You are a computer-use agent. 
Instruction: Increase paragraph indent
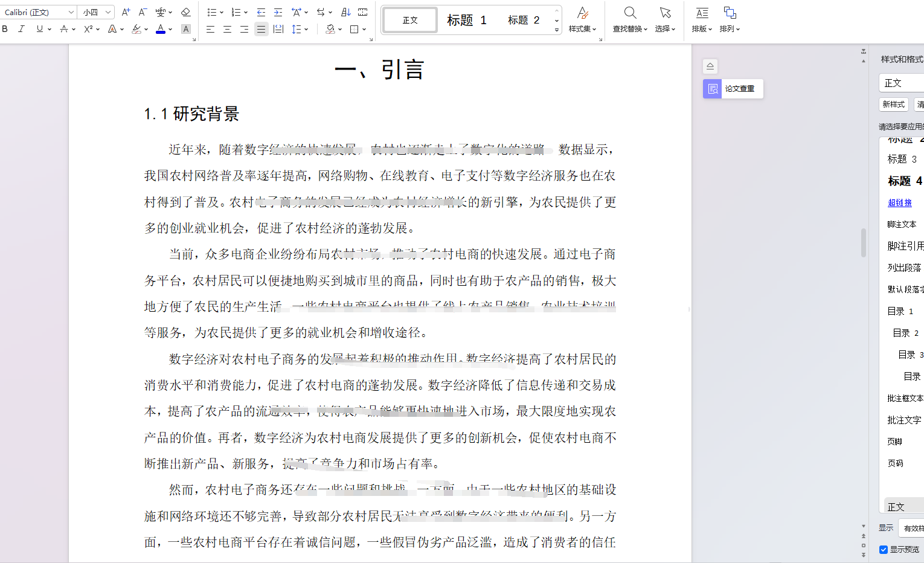[x=278, y=12]
